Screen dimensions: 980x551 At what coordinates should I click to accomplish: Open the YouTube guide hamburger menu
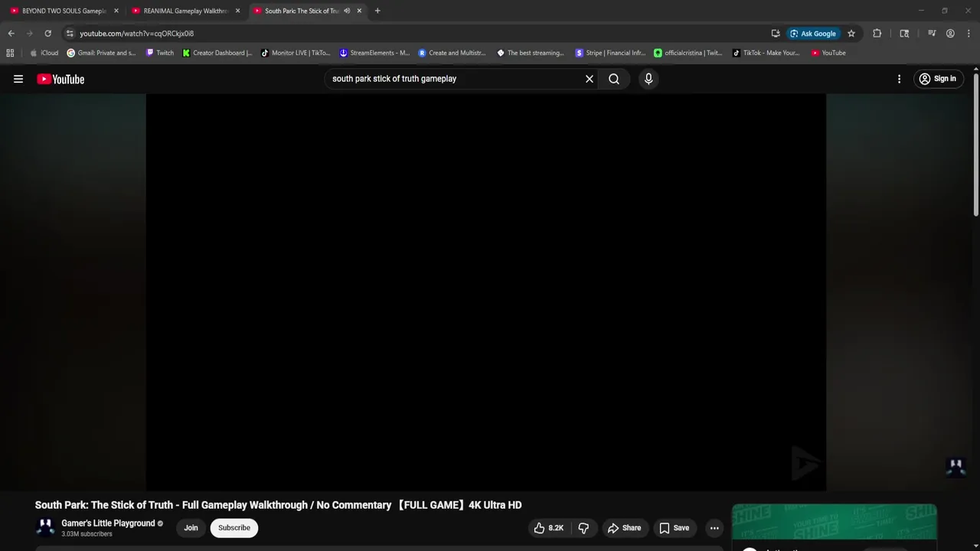[x=18, y=79]
